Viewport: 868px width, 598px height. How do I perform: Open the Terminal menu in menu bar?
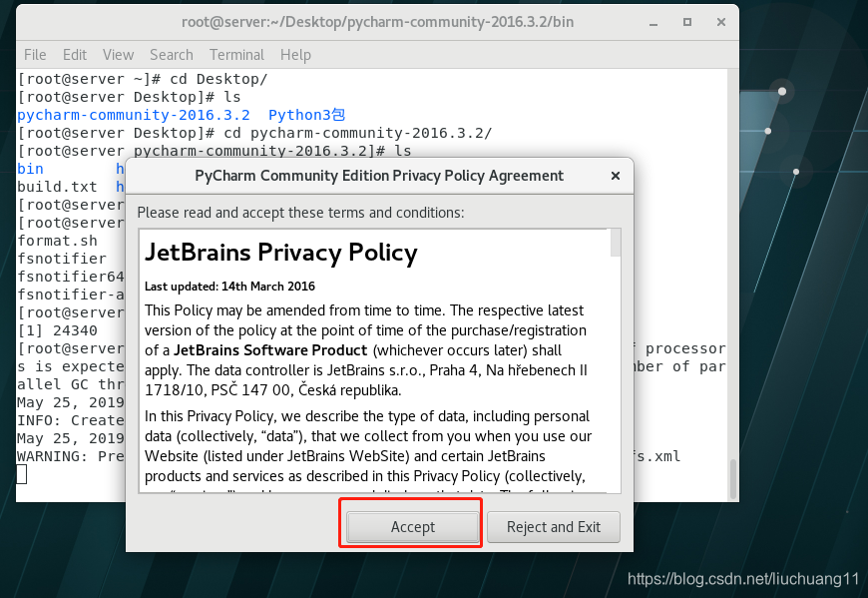pyautogui.click(x=236, y=55)
